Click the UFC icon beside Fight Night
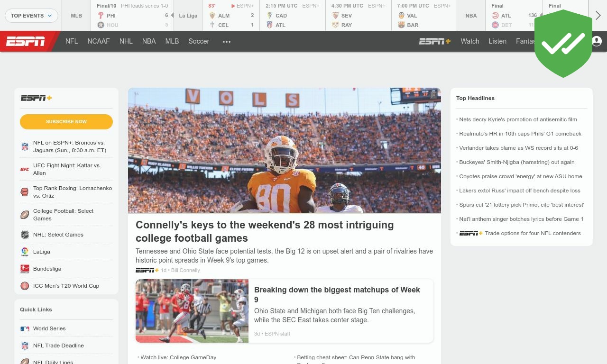Image resolution: width=607 pixels, height=364 pixels. coord(25,169)
